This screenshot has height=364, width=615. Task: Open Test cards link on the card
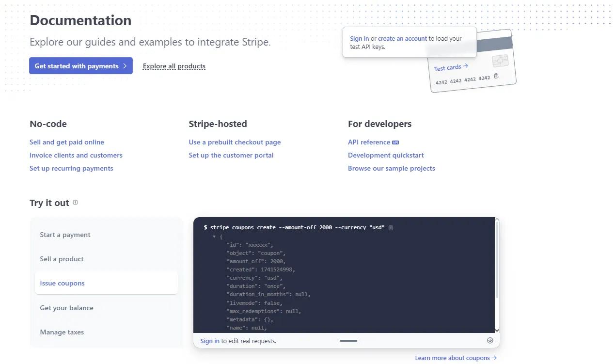451,67
